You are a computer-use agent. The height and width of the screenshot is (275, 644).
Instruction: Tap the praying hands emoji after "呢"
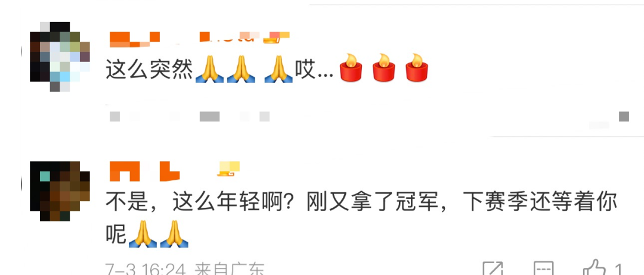(143, 233)
